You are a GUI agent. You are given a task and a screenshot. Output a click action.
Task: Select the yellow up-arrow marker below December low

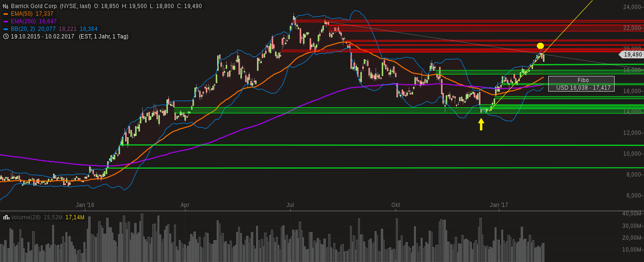481,124
